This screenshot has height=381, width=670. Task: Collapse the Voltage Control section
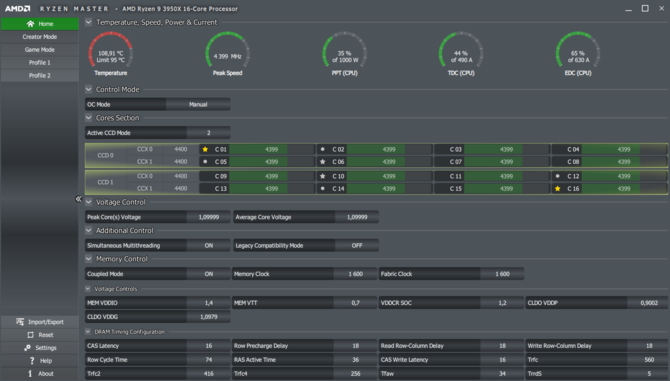tap(88, 202)
